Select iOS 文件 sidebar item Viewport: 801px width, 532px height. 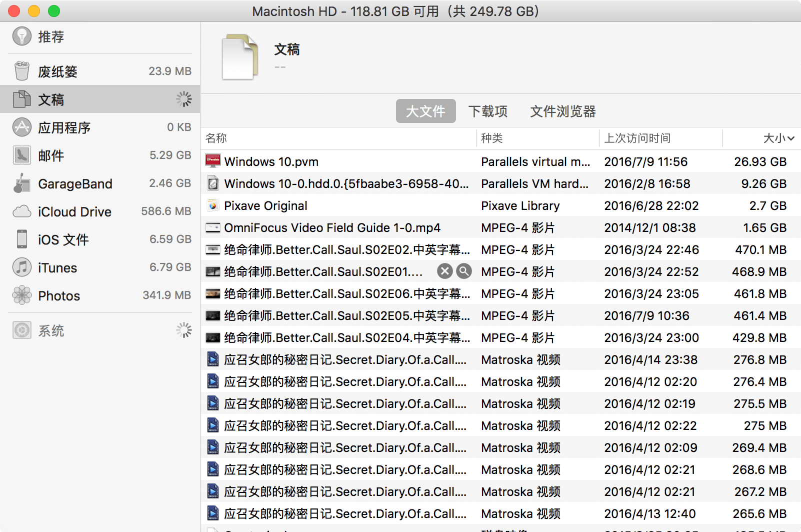click(x=100, y=239)
